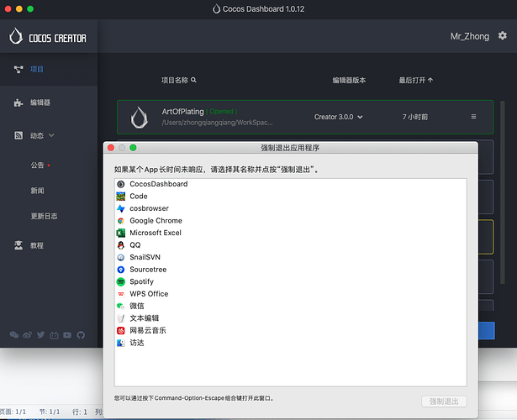
Task: Click the Sourcetree app icon
Action: pyautogui.click(x=121, y=270)
